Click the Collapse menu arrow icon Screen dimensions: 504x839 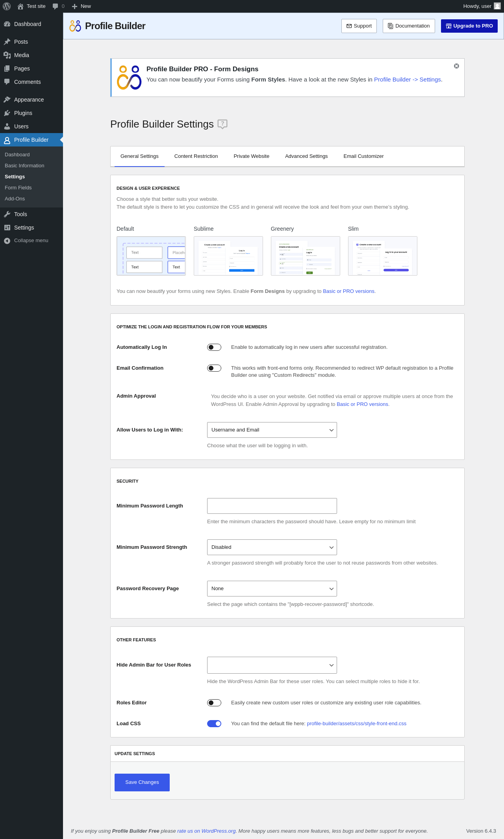pyautogui.click(x=7, y=241)
